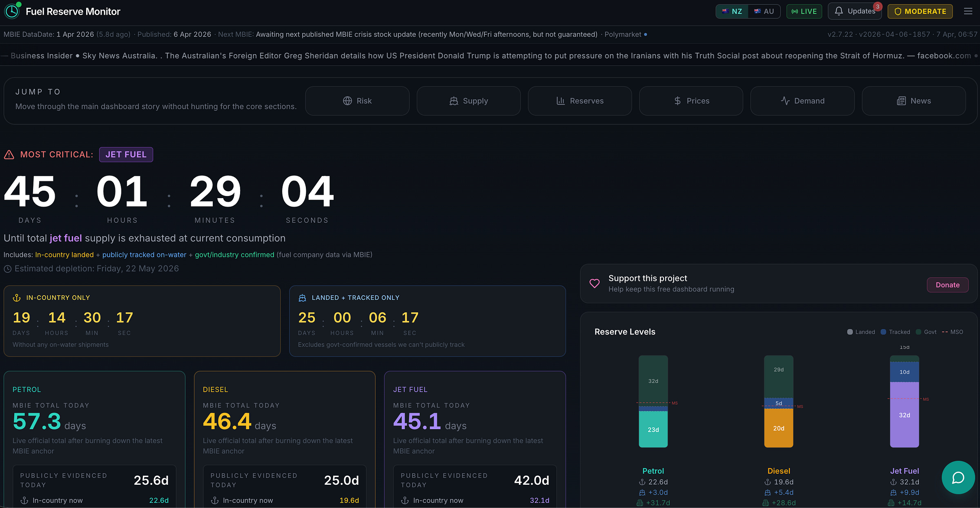The image size is (980, 508).
Task: Click the ship icon next to Diesel +5.4d
Action: pyautogui.click(x=768, y=492)
